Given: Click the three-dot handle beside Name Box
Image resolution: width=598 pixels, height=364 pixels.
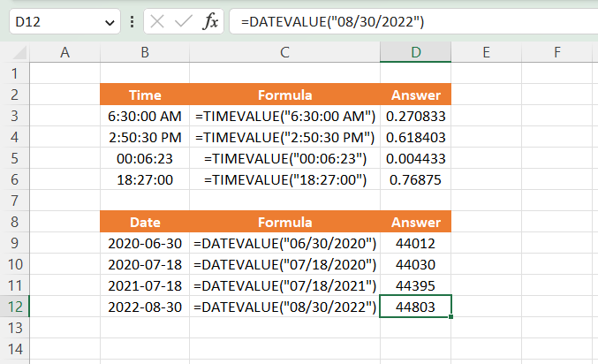Looking at the screenshot, I should coord(132,22).
